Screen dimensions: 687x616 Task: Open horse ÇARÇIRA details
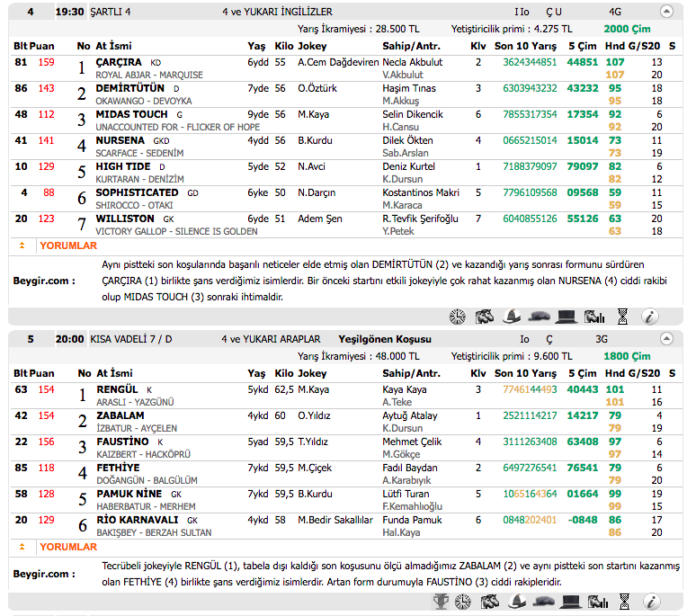119,62
